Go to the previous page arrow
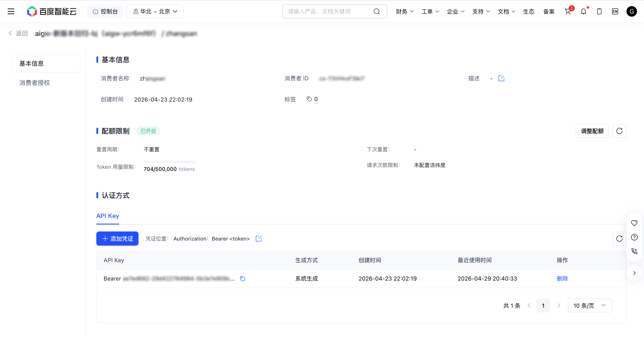Viewport: 644px width, 351px height. click(x=529, y=305)
